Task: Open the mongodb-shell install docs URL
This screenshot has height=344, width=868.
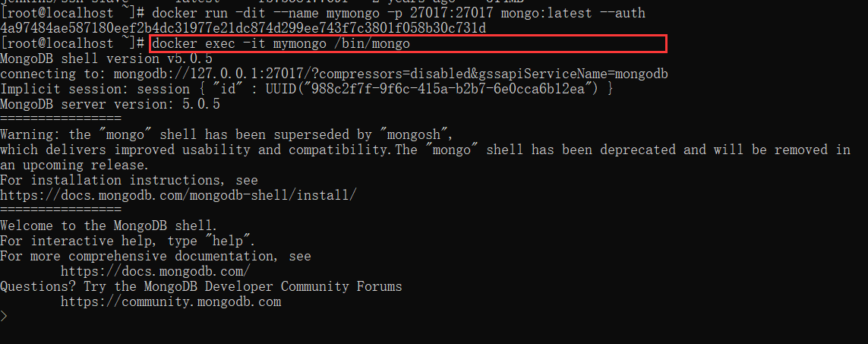Action: pyautogui.click(x=178, y=195)
